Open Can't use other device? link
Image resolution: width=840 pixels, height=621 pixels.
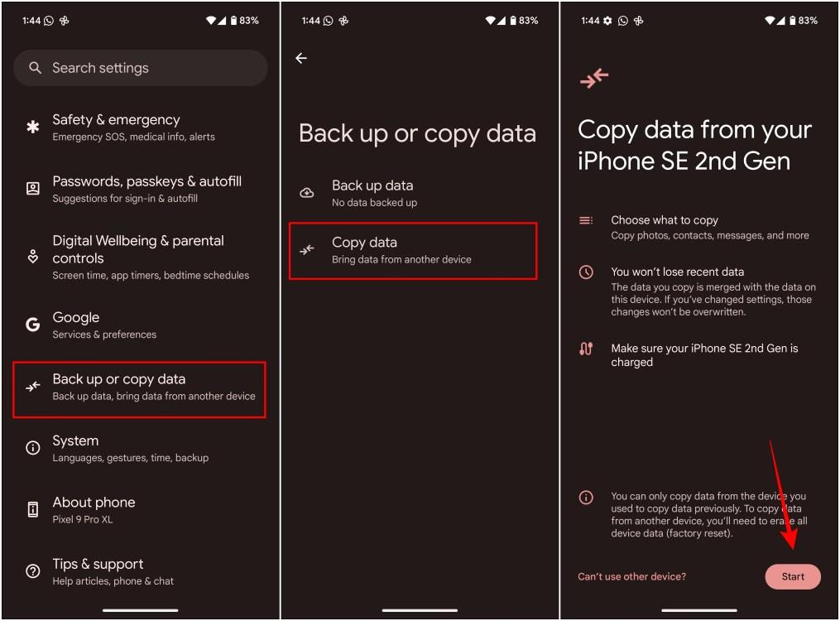pos(631,576)
